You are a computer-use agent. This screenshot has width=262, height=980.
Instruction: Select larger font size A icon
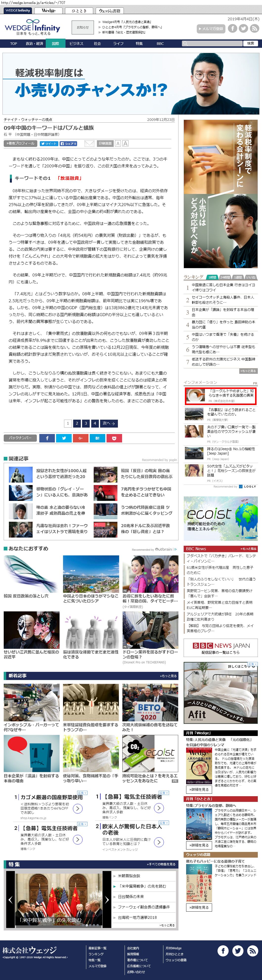coord(125,143)
